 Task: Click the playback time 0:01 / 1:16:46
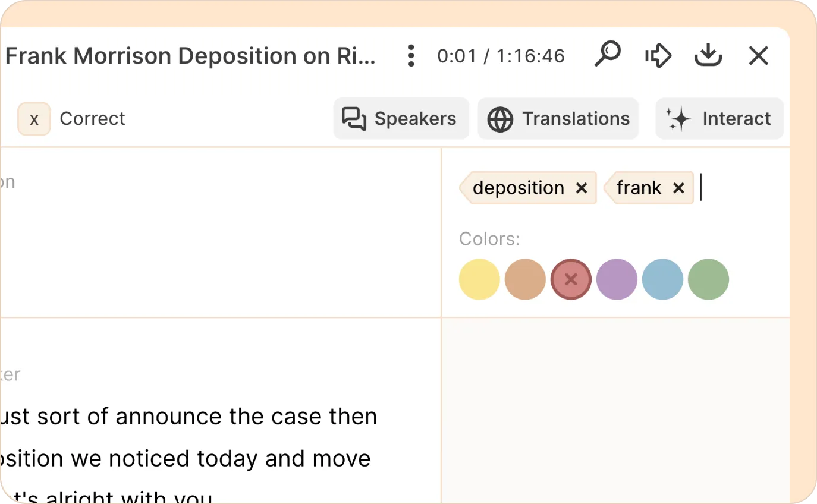tap(501, 56)
